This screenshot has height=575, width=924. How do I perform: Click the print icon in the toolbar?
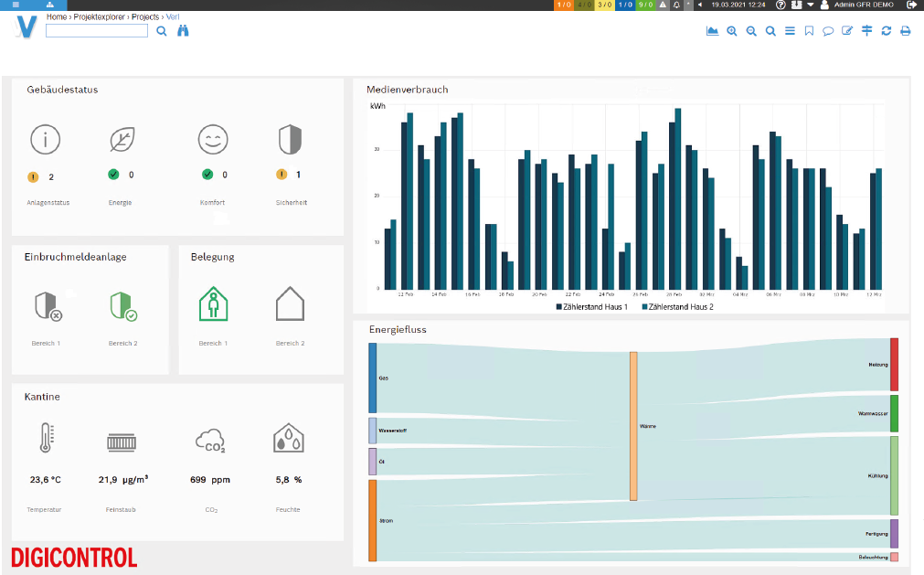[905, 31]
